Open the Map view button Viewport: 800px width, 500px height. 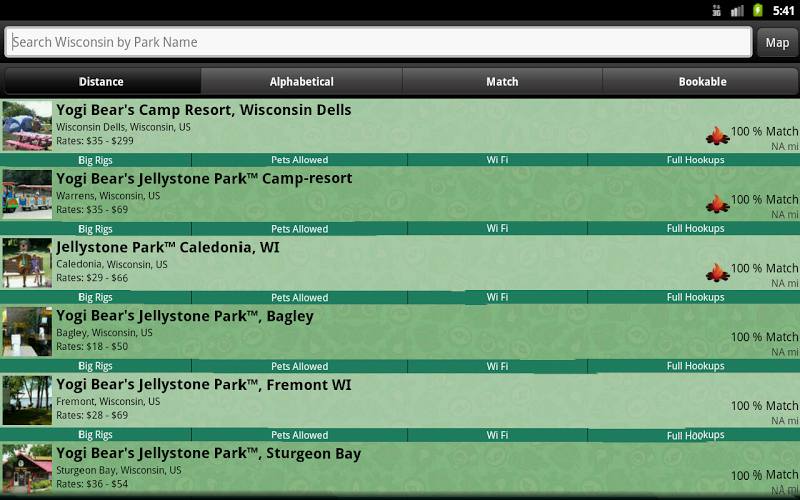pos(777,43)
